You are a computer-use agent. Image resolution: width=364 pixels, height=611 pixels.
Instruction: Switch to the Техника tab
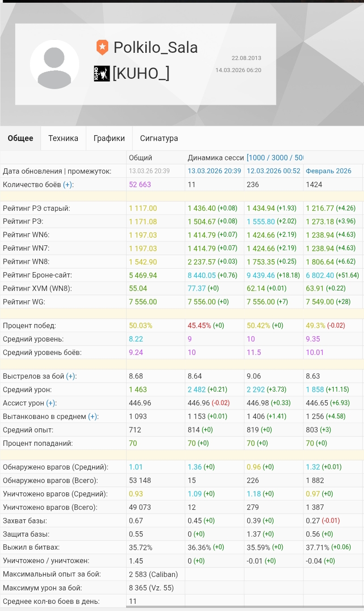tap(63, 138)
